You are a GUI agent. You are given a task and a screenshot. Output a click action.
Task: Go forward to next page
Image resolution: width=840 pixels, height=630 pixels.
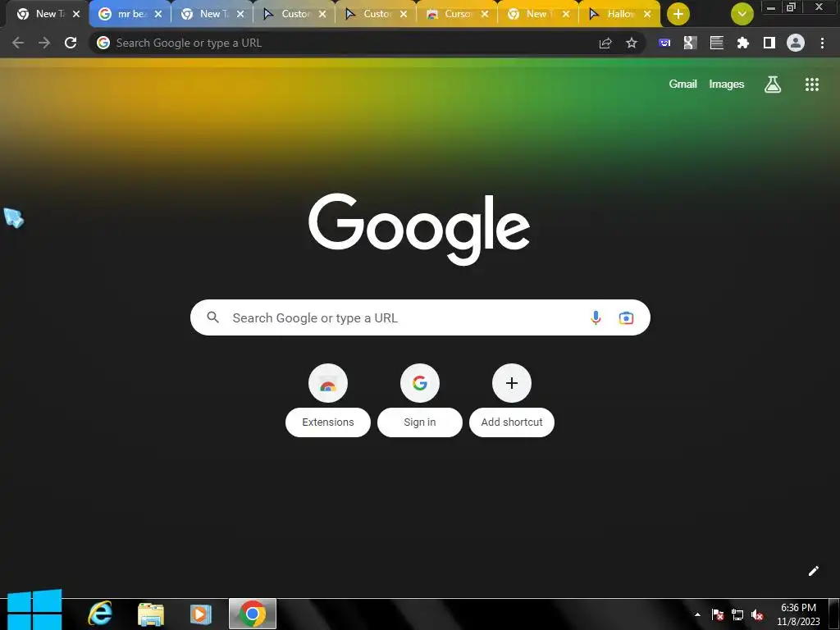[44, 43]
